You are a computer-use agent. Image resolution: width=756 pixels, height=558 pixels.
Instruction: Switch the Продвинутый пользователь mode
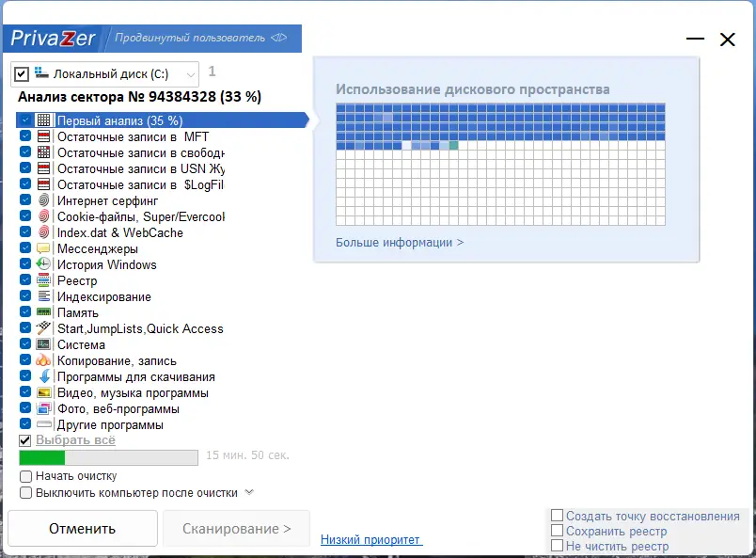(190, 38)
